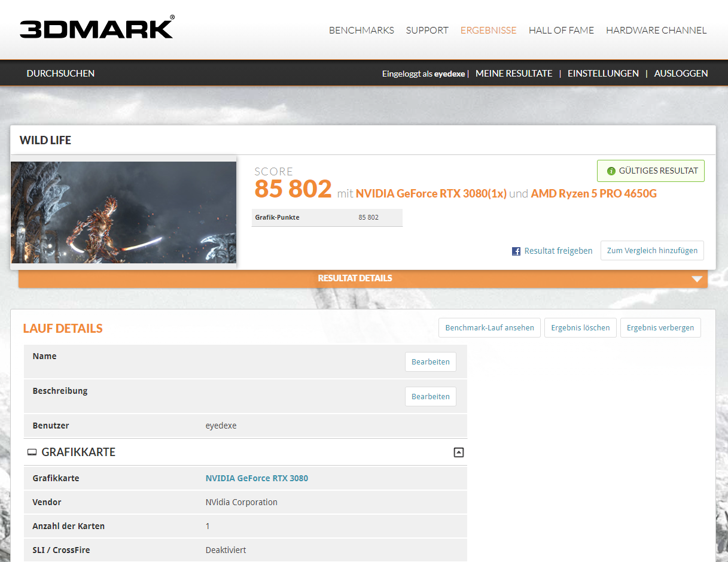Open Einstellungen link
This screenshot has height=562, width=728.
(603, 74)
